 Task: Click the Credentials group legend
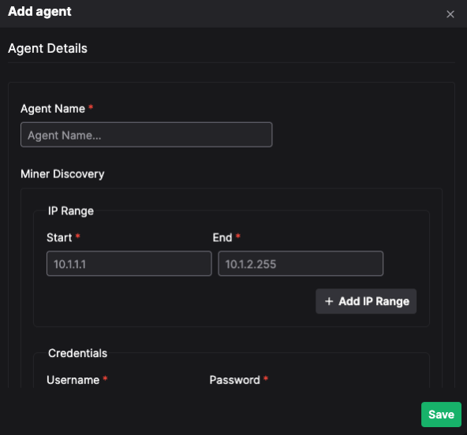tap(78, 353)
